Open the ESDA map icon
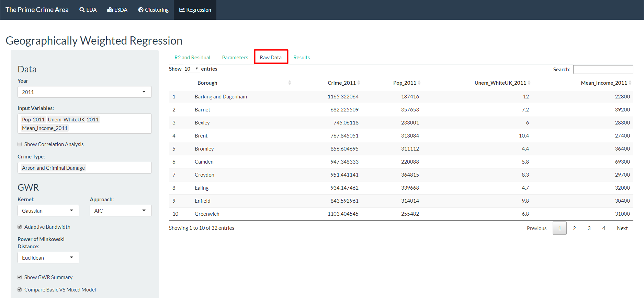Screen dimensions: 644x298 (x=110, y=10)
